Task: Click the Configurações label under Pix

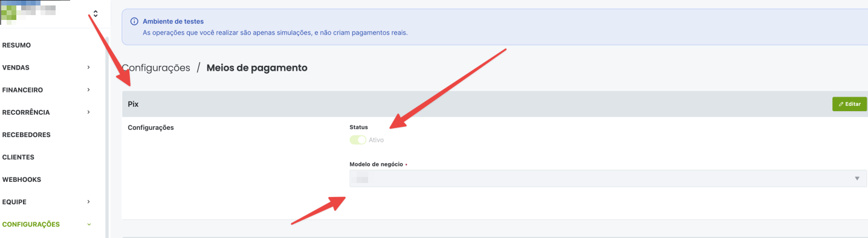Action: [151, 127]
